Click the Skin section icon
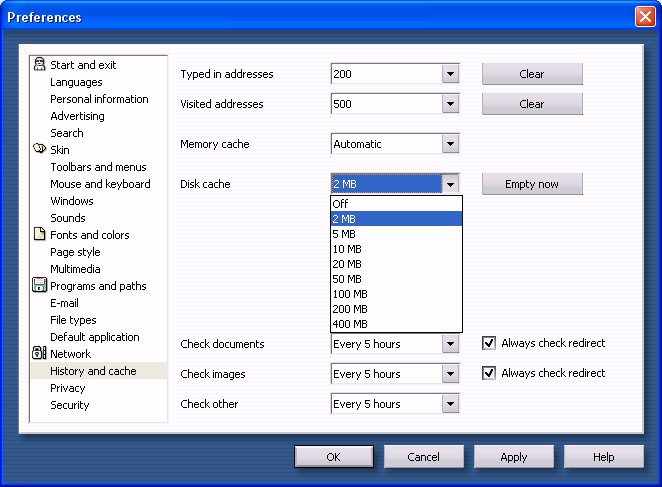This screenshot has width=662, height=487. click(x=40, y=150)
